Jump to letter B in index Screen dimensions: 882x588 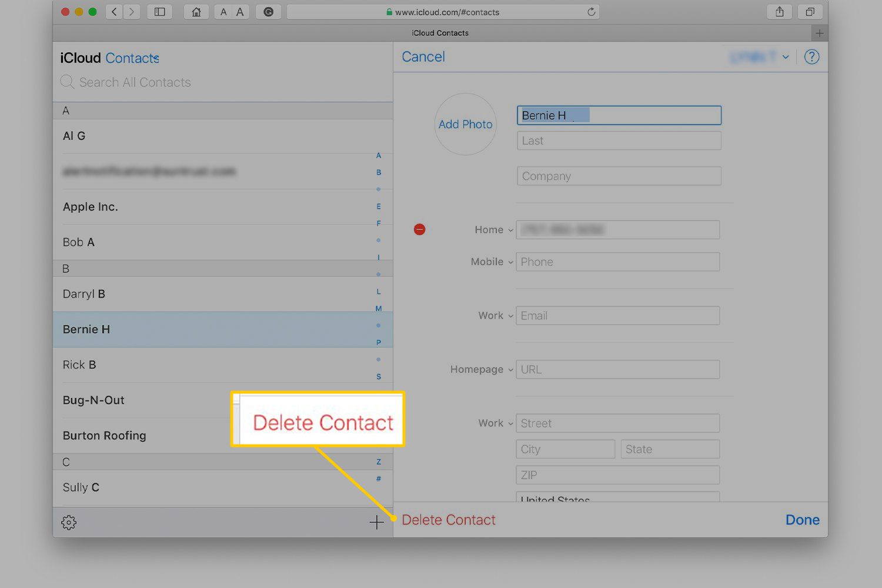click(379, 173)
